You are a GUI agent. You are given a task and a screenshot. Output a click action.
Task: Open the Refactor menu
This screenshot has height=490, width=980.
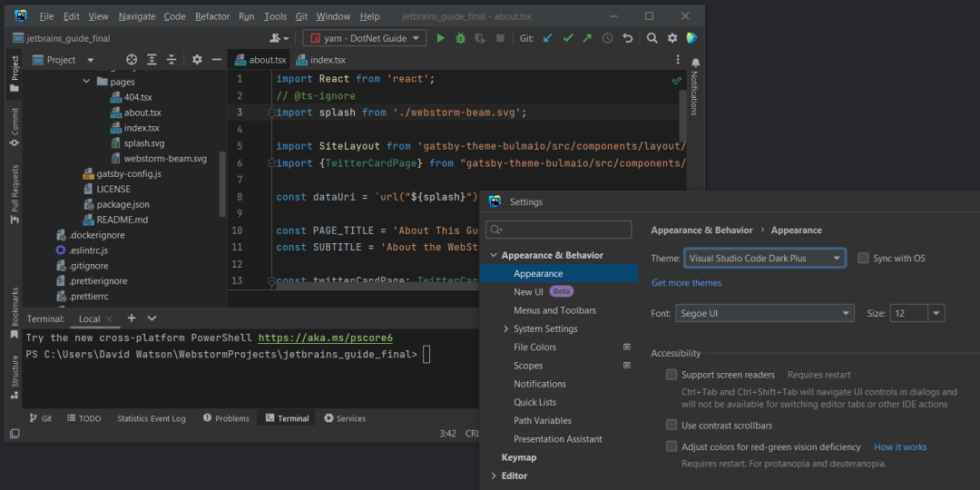pyautogui.click(x=212, y=16)
